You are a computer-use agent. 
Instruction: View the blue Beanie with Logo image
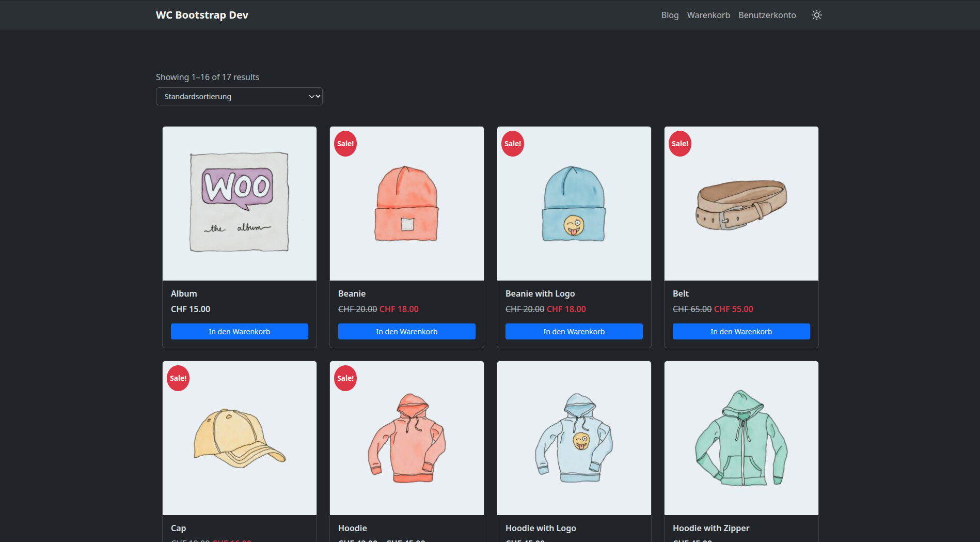[x=574, y=204]
